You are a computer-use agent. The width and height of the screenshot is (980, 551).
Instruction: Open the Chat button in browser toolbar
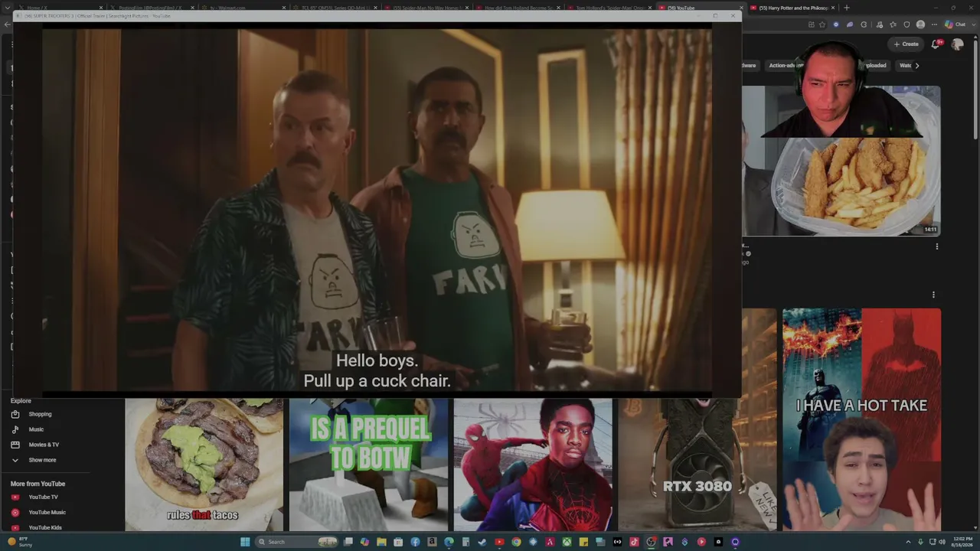955,24
